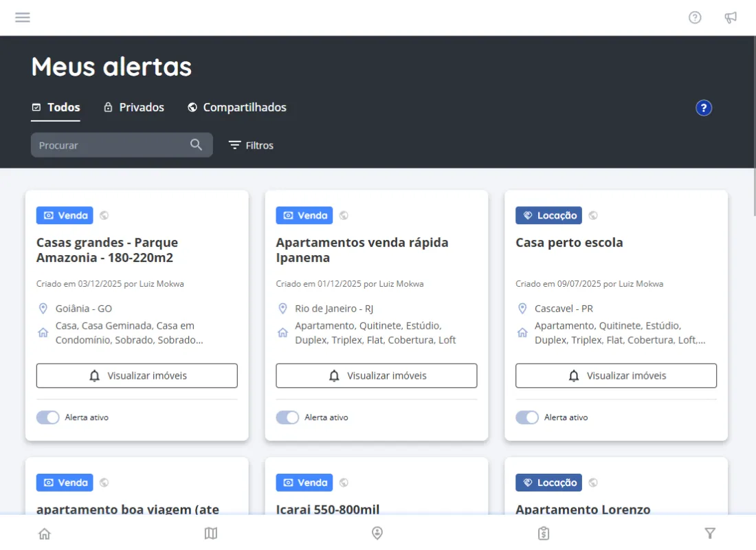Open title Casa perto escola
The image size is (756, 550).
(569, 243)
